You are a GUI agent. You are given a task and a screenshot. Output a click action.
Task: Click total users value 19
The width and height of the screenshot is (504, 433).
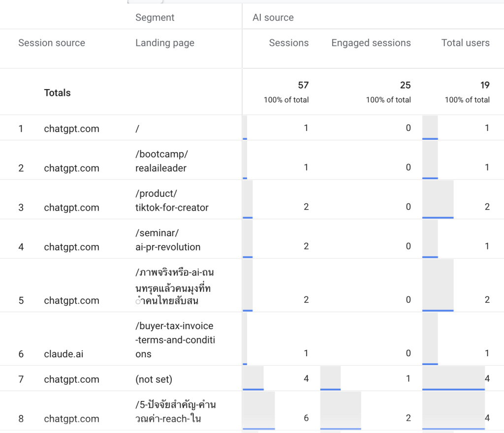pos(485,85)
